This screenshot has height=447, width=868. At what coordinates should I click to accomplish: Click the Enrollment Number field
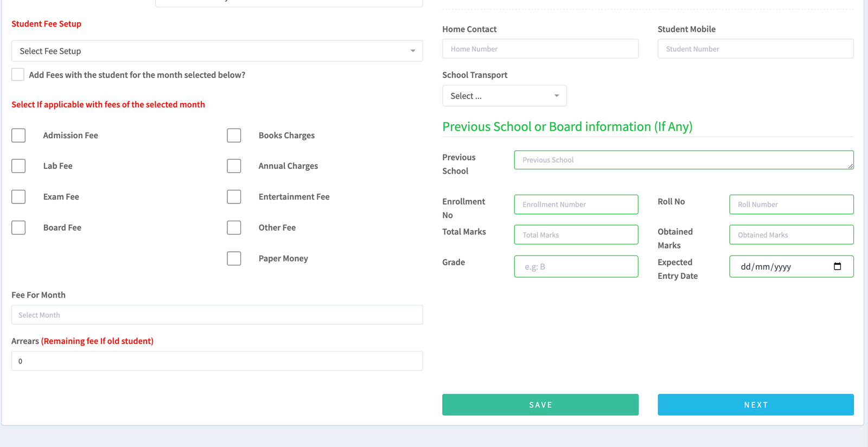(576, 205)
